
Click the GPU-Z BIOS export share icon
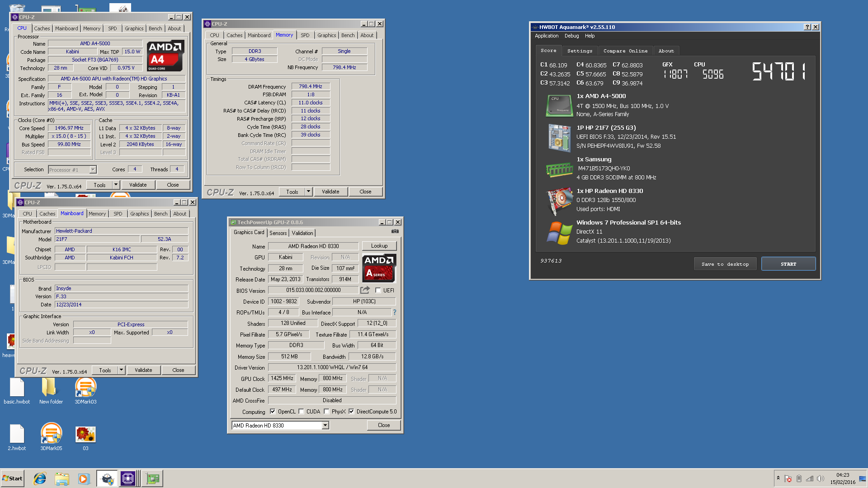(x=365, y=290)
